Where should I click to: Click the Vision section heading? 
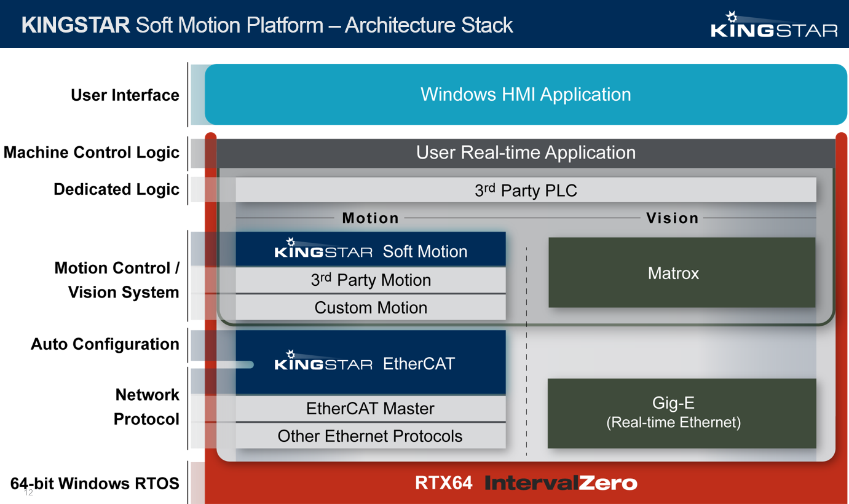coord(673,218)
